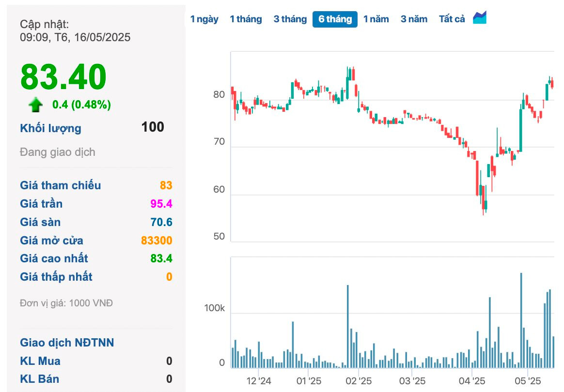Click the active "6 tháng" tab
564x392 pixels.
pos(335,19)
